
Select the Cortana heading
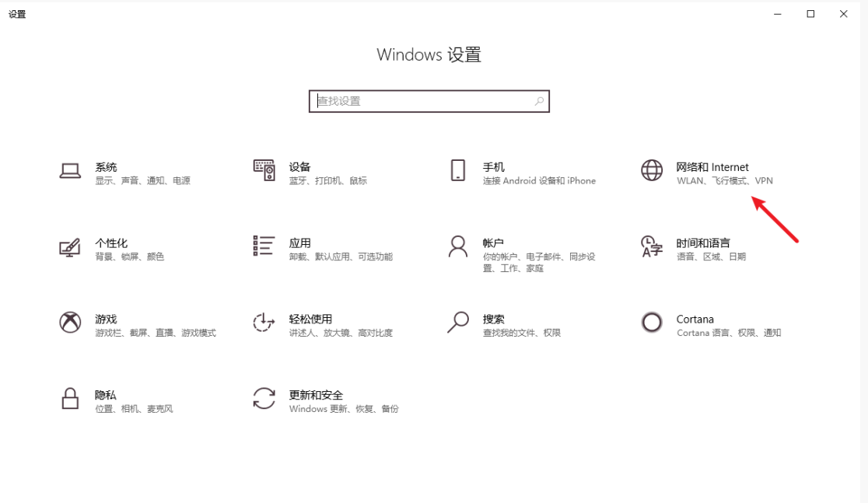(x=695, y=320)
